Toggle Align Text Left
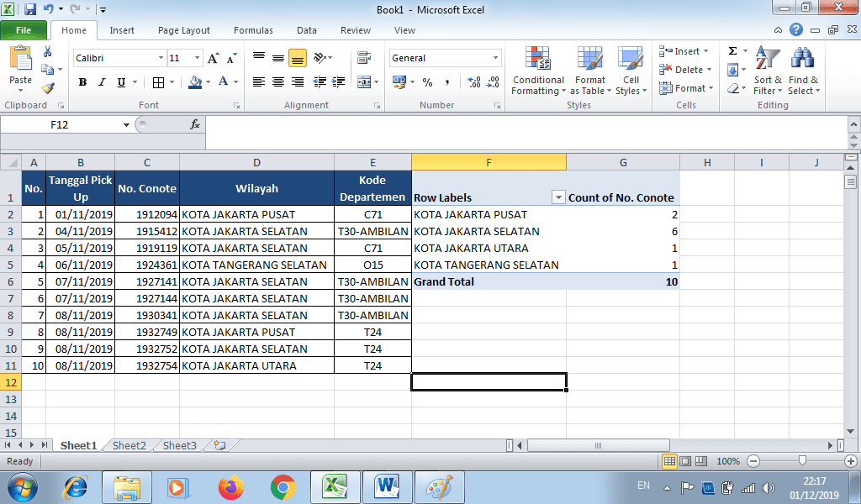The width and height of the screenshot is (861, 504). 259,82
